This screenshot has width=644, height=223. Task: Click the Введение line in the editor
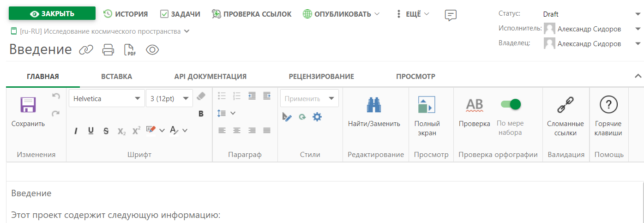(x=31, y=193)
